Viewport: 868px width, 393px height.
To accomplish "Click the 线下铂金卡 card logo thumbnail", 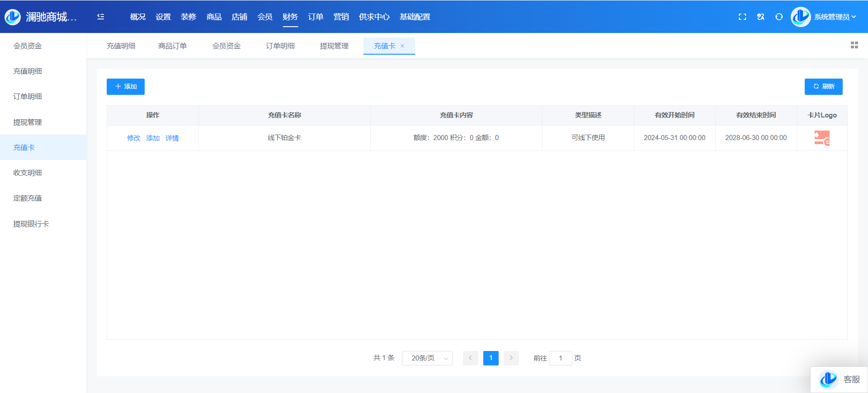I will [822, 138].
